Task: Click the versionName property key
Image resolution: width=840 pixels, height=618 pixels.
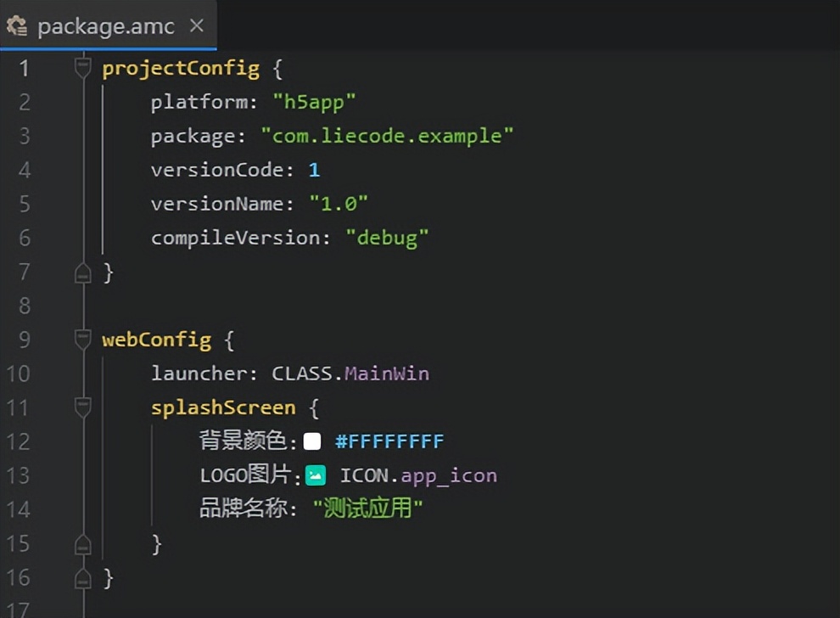Action: click(217, 205)
